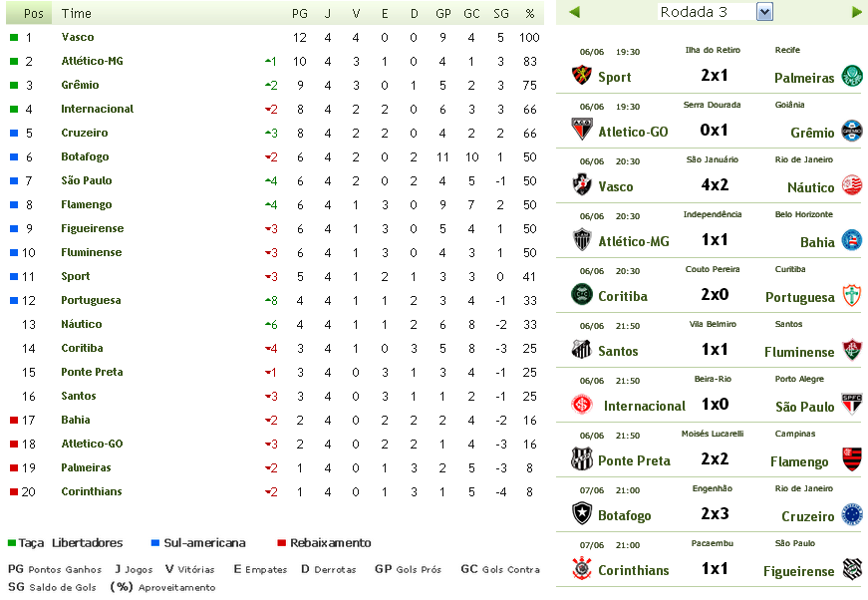Click the green Taça Libertadores legend square
Viewport: 868px width, 600px height.
coord(12,543)
